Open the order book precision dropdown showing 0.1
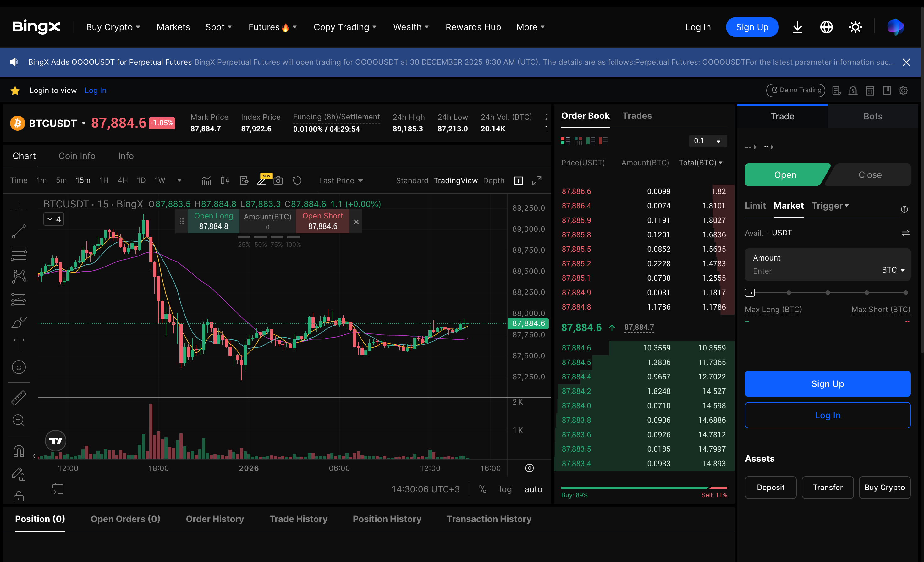Viewport: 924px width, 562px height. tap(707, 141)
